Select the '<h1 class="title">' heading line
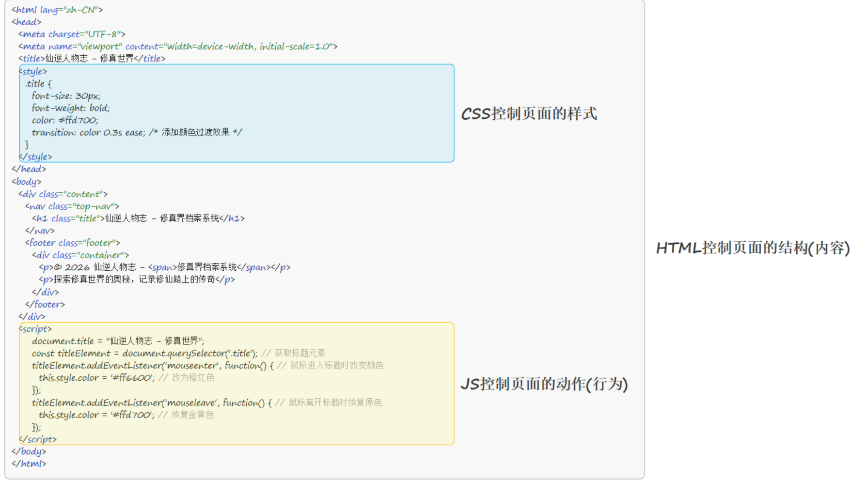Viewport: 868px width, 495px height. (139, 218)
